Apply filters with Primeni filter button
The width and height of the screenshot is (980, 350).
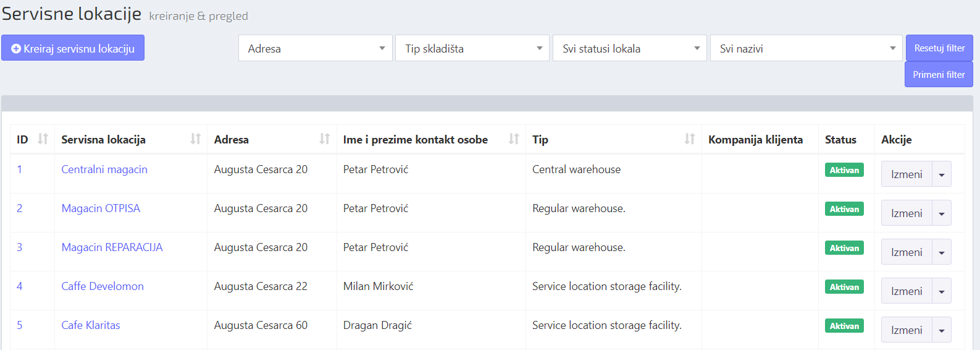tap(938, 75)
